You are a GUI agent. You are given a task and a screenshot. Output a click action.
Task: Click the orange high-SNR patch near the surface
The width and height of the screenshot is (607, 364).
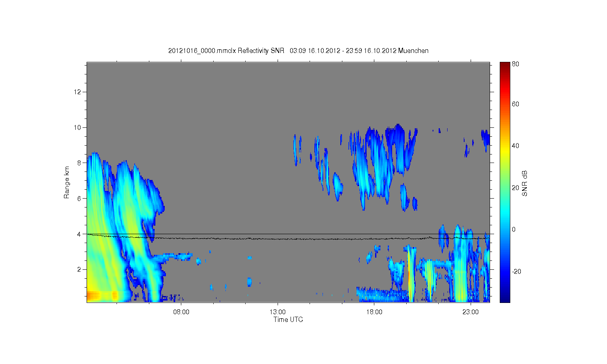94,295
